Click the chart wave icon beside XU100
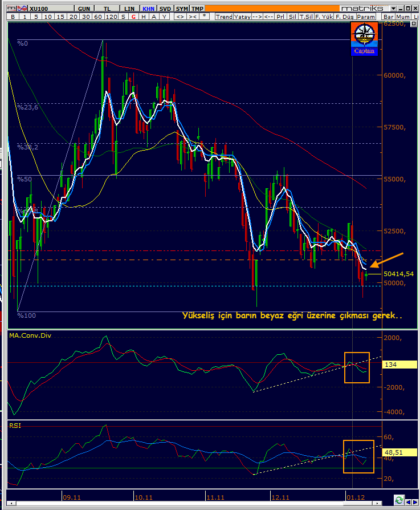This screenshot has width=420, height=510. (22, 9)
